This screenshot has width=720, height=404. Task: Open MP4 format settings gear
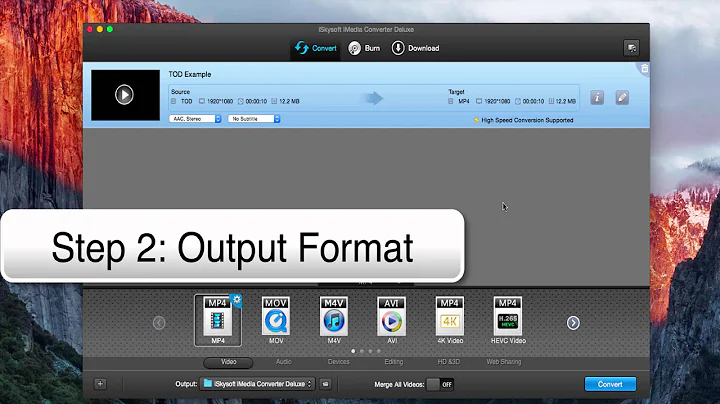coord(237,300)
